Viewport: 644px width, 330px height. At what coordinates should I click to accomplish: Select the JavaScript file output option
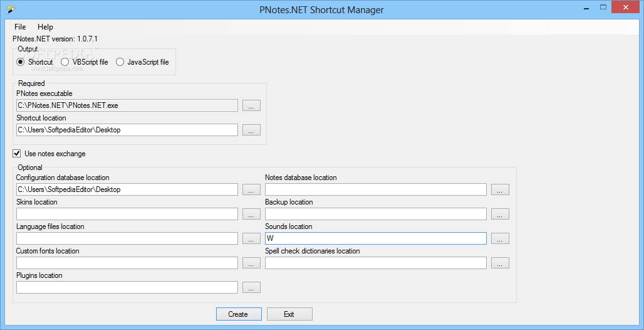coord(142,62)
